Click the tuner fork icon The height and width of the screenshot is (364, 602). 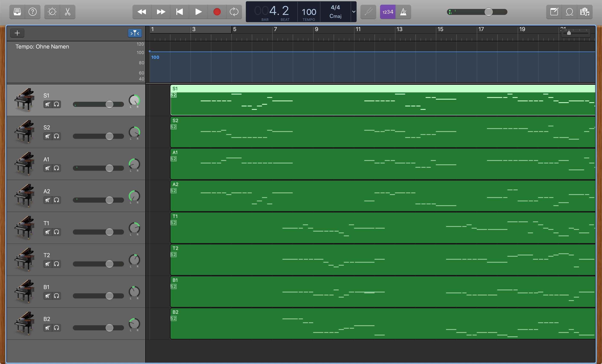tap(368, 12)
